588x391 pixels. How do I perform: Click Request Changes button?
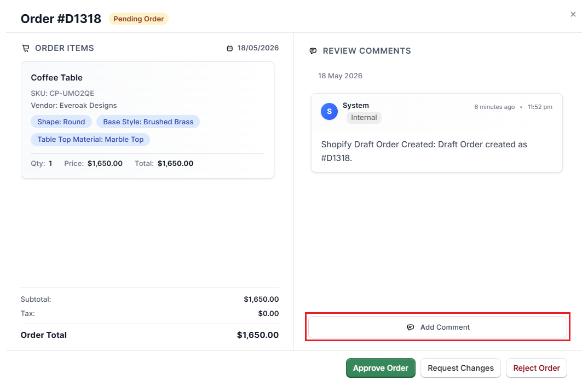pyautogui.click(x=460, y=368)
